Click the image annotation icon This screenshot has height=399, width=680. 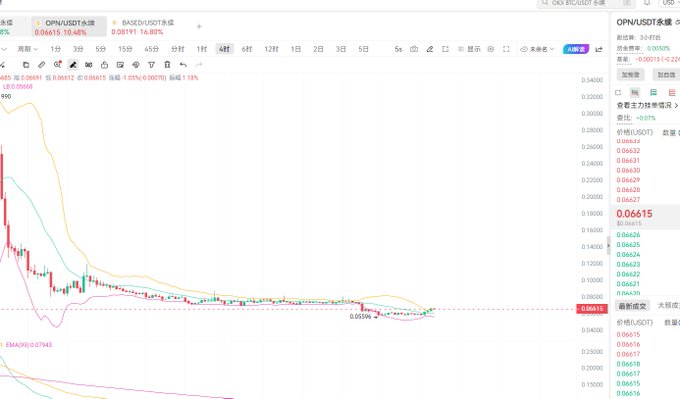pos(120,65)
